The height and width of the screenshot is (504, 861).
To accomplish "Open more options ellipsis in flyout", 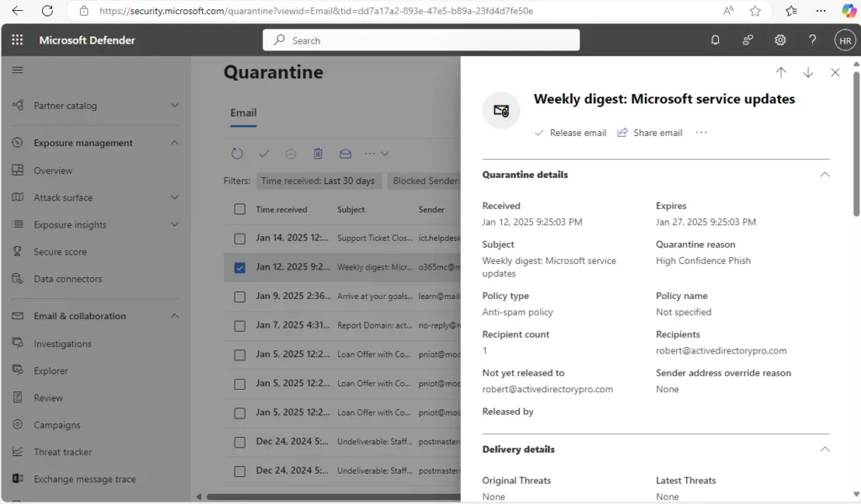I will [701, 132].
